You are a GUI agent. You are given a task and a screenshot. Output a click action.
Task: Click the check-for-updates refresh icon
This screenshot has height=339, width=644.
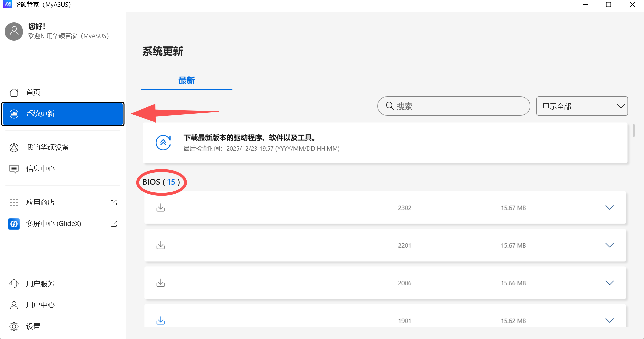click(x=163, y=143)
